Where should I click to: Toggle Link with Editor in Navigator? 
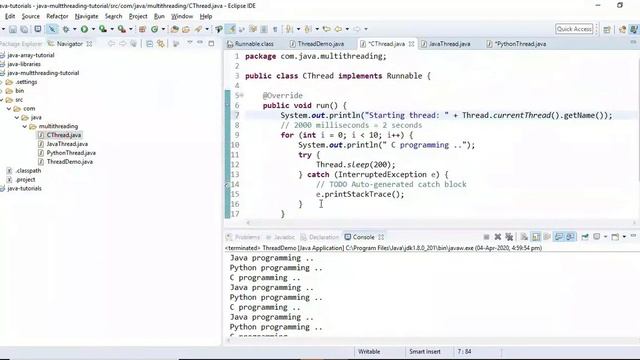161,44
